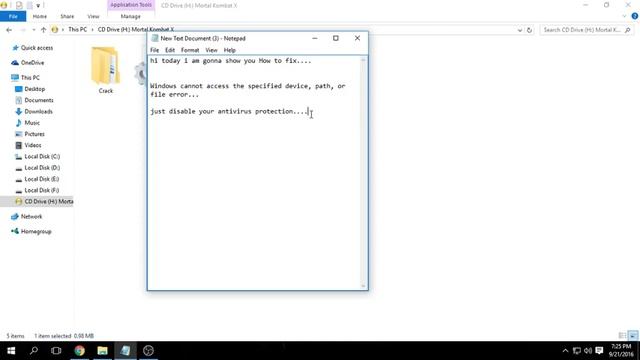Click the Back navigation arrow
This screenshot has width=640, height=360.
[9, 30]
